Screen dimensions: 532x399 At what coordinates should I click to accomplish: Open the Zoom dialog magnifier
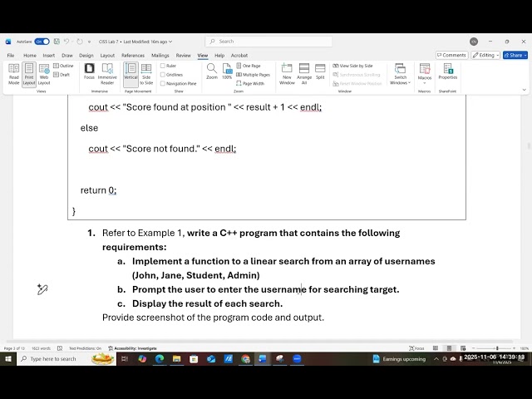[212, 71]
